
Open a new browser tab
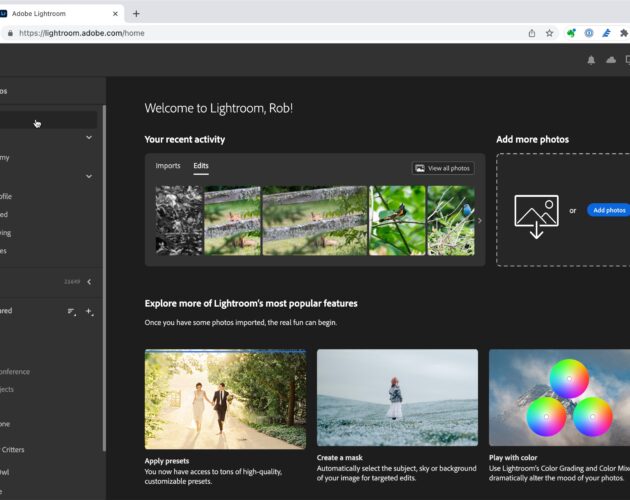tap(136, 14)
